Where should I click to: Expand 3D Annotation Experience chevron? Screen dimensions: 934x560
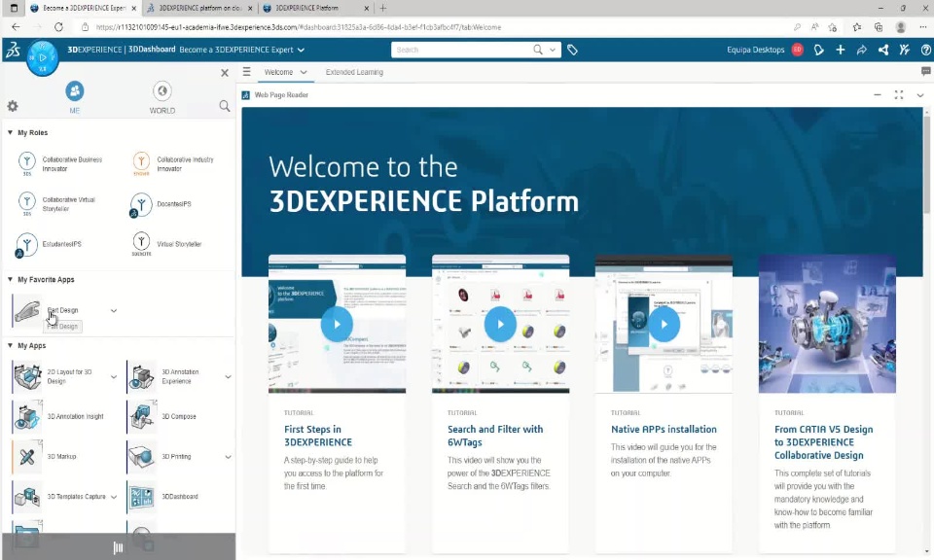[x=228, y=376]
